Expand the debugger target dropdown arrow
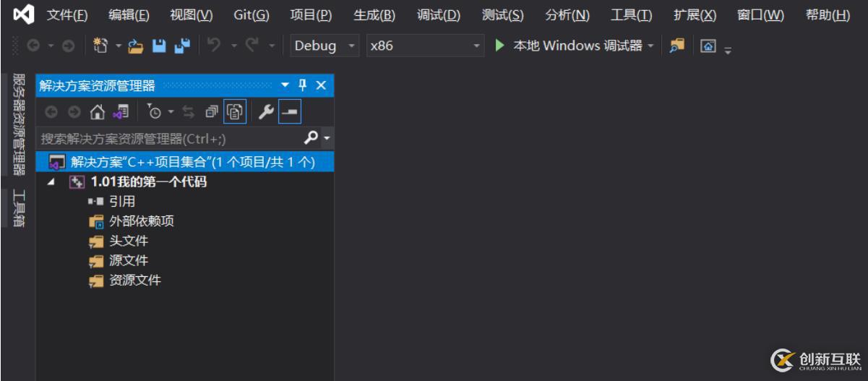 point(650,46)
